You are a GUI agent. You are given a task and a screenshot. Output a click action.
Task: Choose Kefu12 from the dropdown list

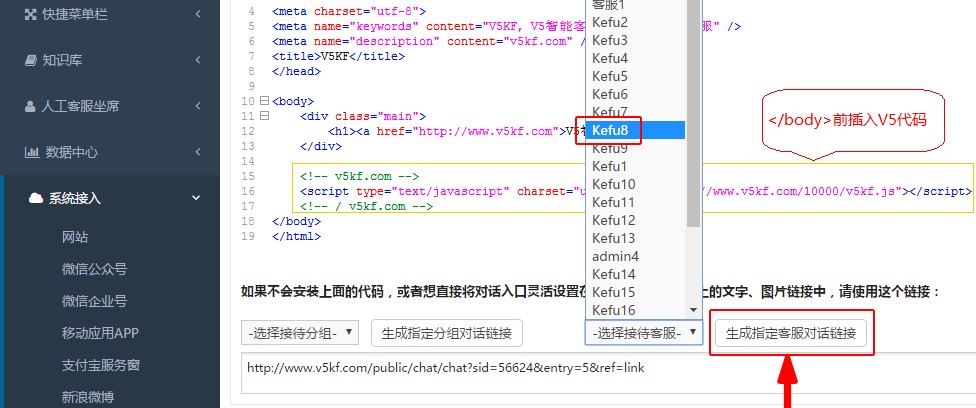click(636, 221)
